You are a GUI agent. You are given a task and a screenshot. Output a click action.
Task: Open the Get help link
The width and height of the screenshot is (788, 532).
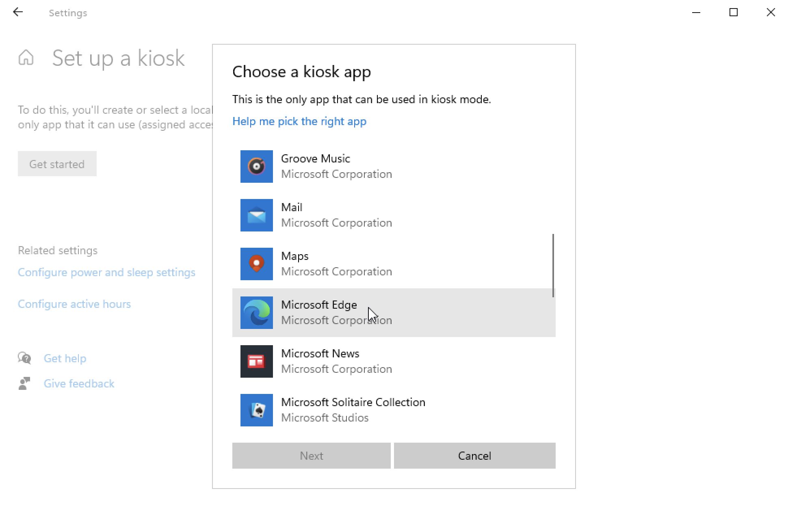click(65, 358)
